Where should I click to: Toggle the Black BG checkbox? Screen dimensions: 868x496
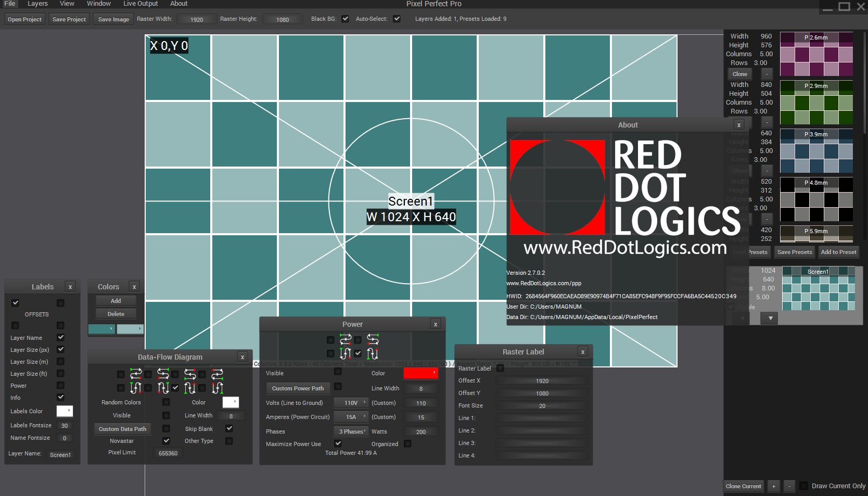pyautogui.click(x=345, y=19)
